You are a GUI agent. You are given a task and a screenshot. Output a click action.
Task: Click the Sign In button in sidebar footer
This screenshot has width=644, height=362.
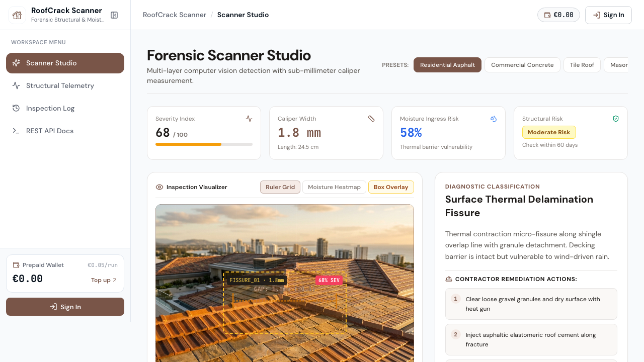(65, 307)
